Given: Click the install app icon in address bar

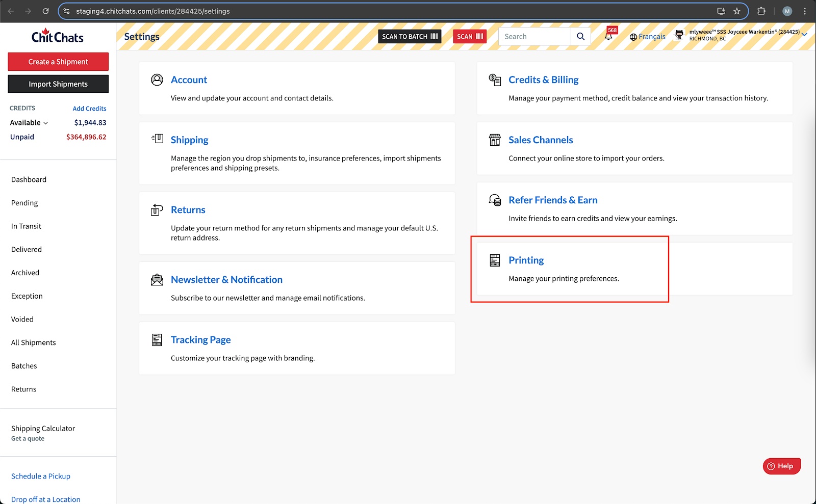Looking at the screenshot, I should click(x=721, y=11).
